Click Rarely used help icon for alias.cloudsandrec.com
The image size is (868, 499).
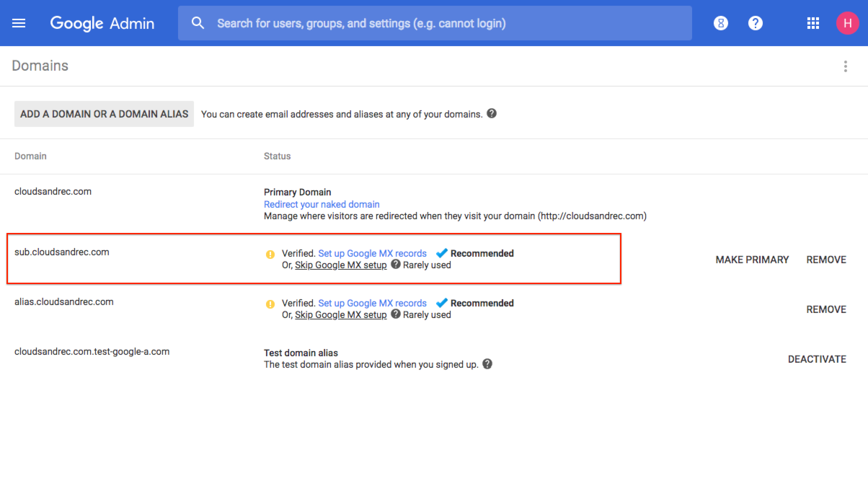coord(396,314)
